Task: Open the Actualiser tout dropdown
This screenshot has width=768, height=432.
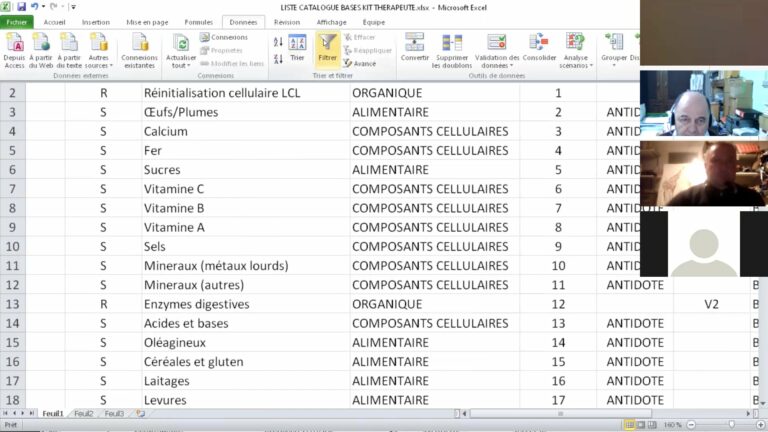Action: pyautogui.click(x=181, y=66)
